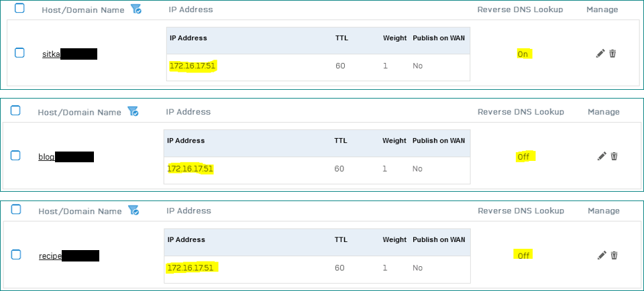This screenshot has width=644, height=291.
Task: Edit the recipe host entry
Action: click(x=602, y=255)
